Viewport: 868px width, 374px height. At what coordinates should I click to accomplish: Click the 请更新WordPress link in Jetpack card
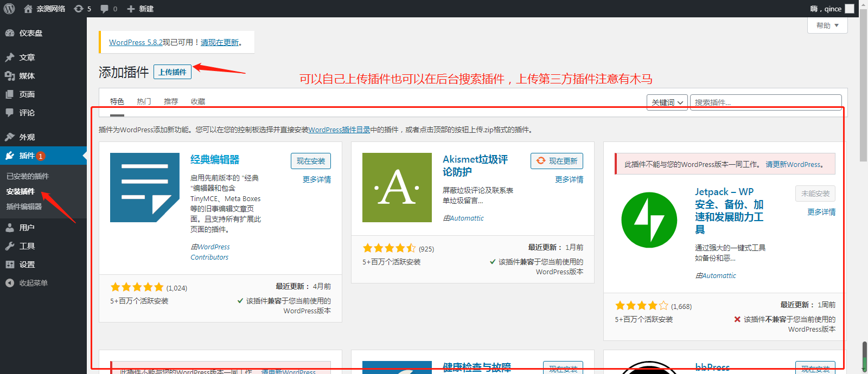point(793,164)
